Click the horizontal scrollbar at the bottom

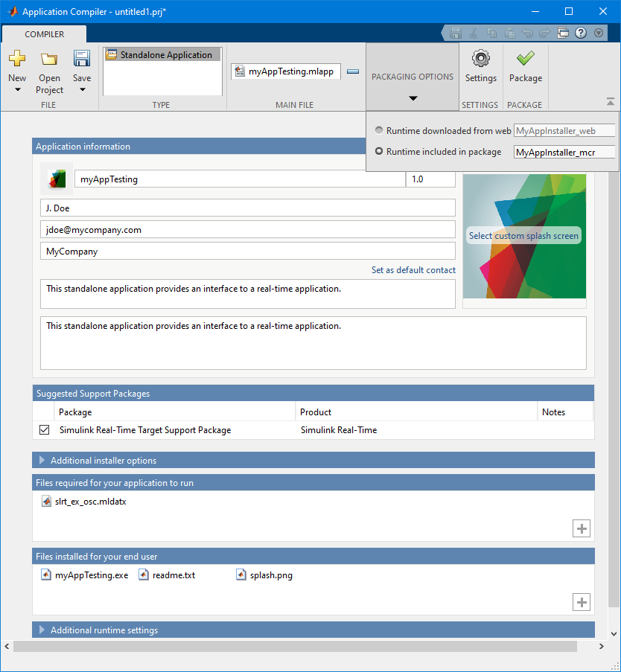pyautogui.click(x=298, y=646)
